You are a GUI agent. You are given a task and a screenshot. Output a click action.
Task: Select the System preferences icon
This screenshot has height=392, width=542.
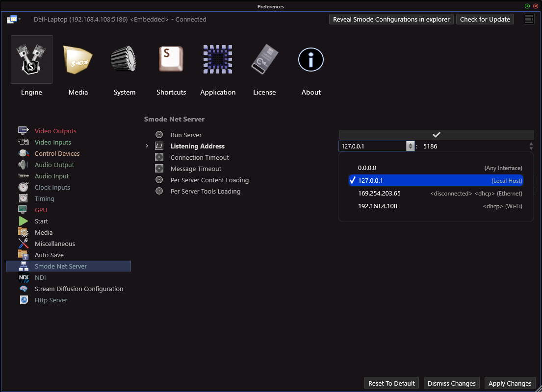[125, 60]
